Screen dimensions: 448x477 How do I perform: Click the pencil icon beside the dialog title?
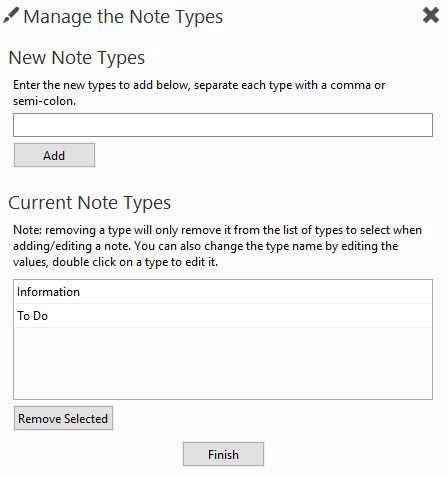coord(11,16)
